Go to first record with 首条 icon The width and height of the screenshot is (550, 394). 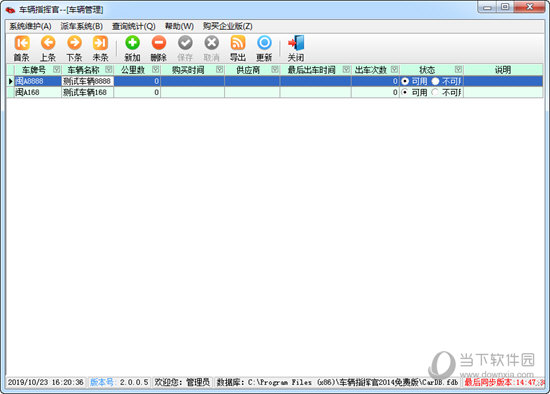pyautogui.click(x=22, y=48)
